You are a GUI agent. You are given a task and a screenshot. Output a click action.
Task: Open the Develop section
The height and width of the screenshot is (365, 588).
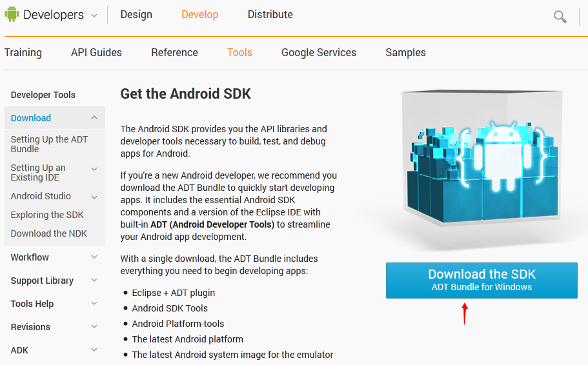[200, 15]
